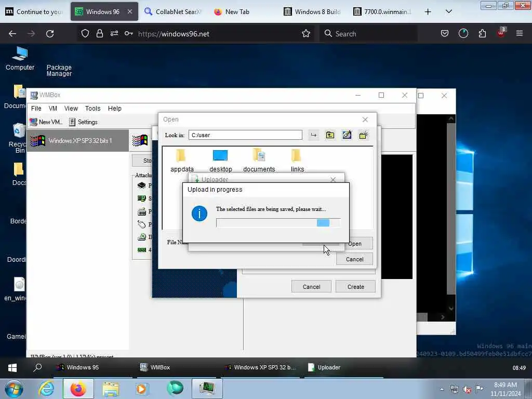This screenshot has height=399, width=532.
Task: Click the go-to-path arrow icon in Open dialog
Action: (313, 135)
